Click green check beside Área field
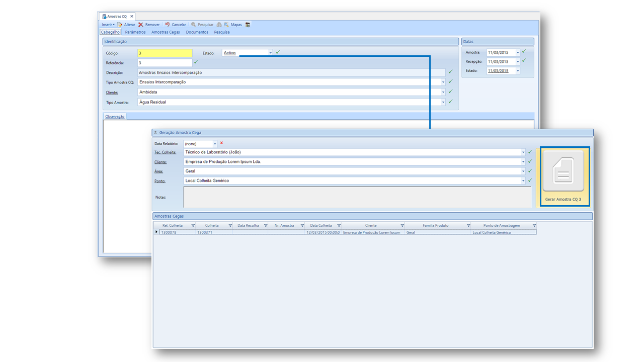644x362 pixels. pyautogui.click(x=530, y=170)
